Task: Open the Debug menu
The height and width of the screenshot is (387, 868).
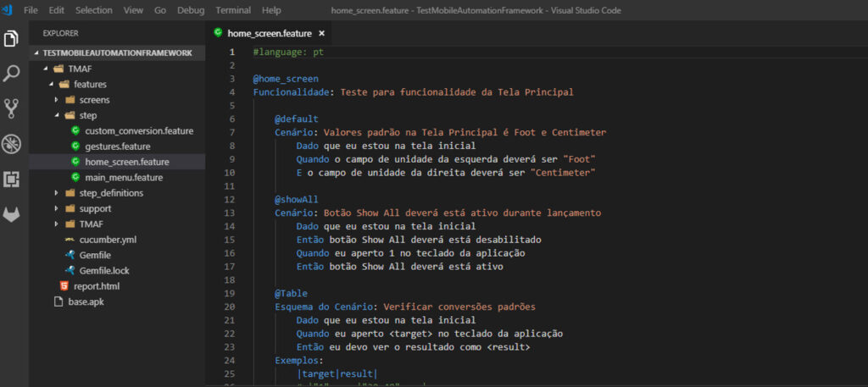Action: click(x=191, y=10)
